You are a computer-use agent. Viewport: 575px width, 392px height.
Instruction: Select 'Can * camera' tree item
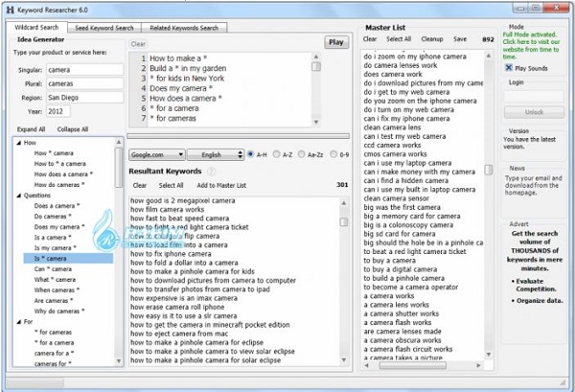[53, 268]
